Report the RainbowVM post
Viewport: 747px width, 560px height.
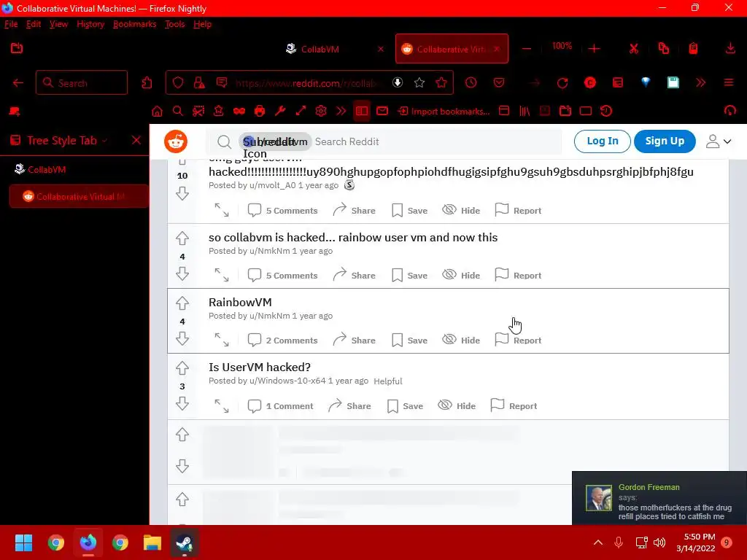tap(518, 340)
